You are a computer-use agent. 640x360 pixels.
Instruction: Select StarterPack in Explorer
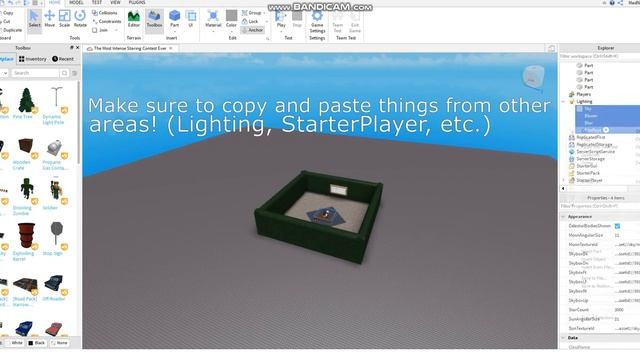pos(588,173)
